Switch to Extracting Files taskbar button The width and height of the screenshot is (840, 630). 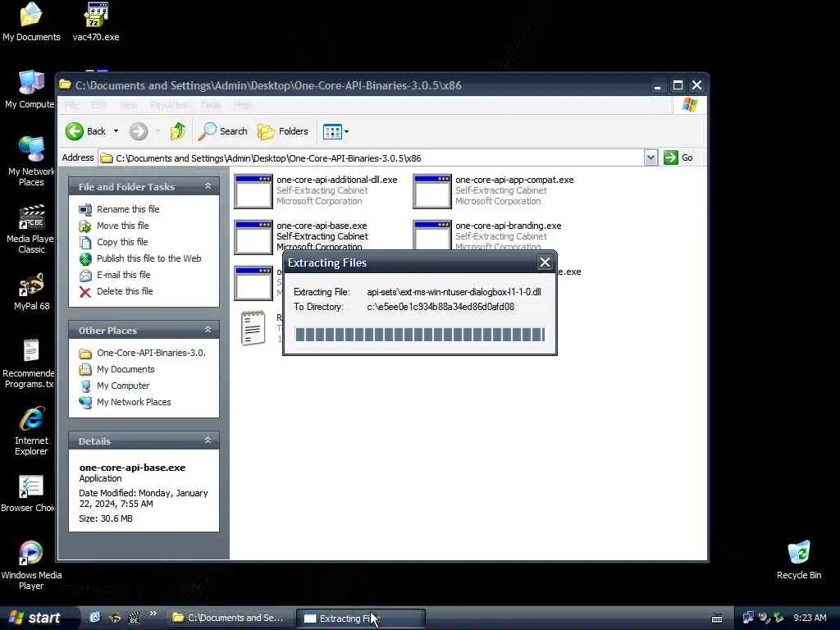coord(361,619)
